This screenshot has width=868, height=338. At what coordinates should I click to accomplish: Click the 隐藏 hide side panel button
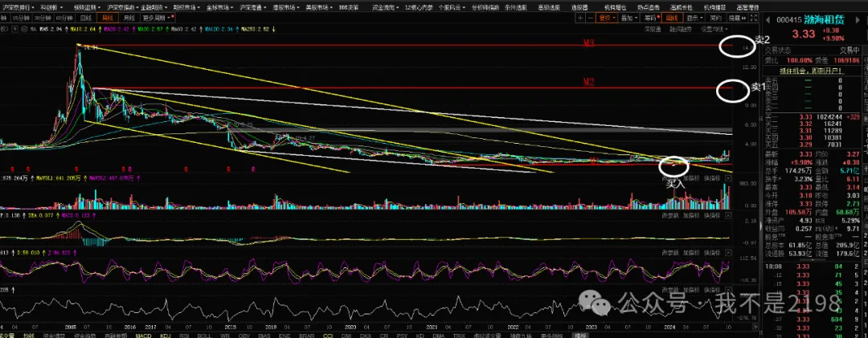[737, 18]
